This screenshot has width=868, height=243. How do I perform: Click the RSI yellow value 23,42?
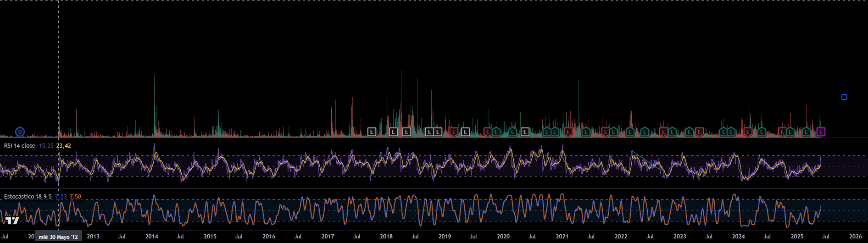[63, 145]
